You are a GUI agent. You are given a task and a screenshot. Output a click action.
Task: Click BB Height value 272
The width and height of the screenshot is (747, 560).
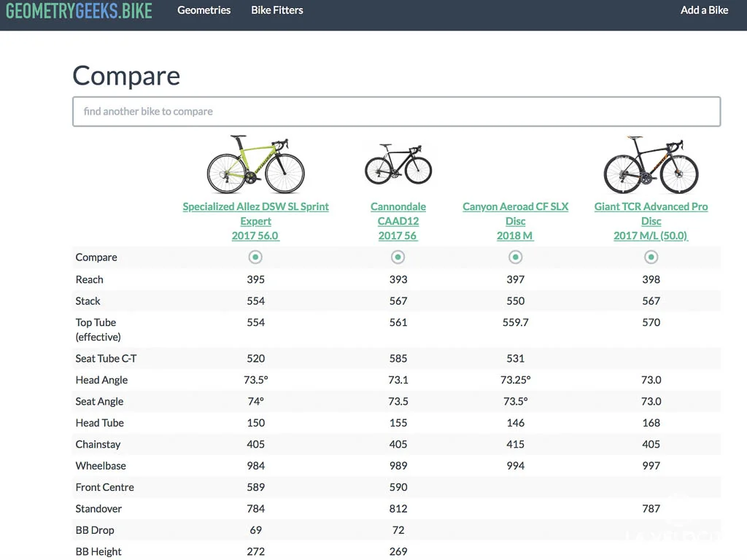[256, 551]
